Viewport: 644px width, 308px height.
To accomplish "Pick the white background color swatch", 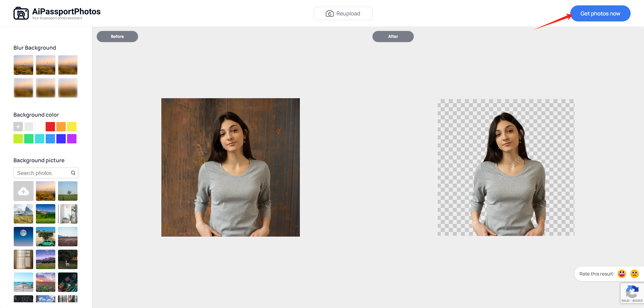I will coord(39,127).
